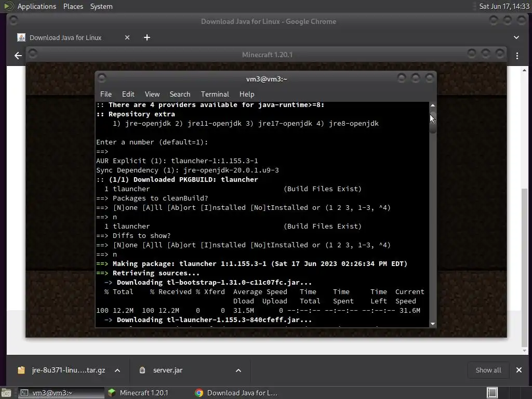Expand options chevron for jre tar.gz download
The height and width of the screenshot is (399, 532).
pos(117,370)
